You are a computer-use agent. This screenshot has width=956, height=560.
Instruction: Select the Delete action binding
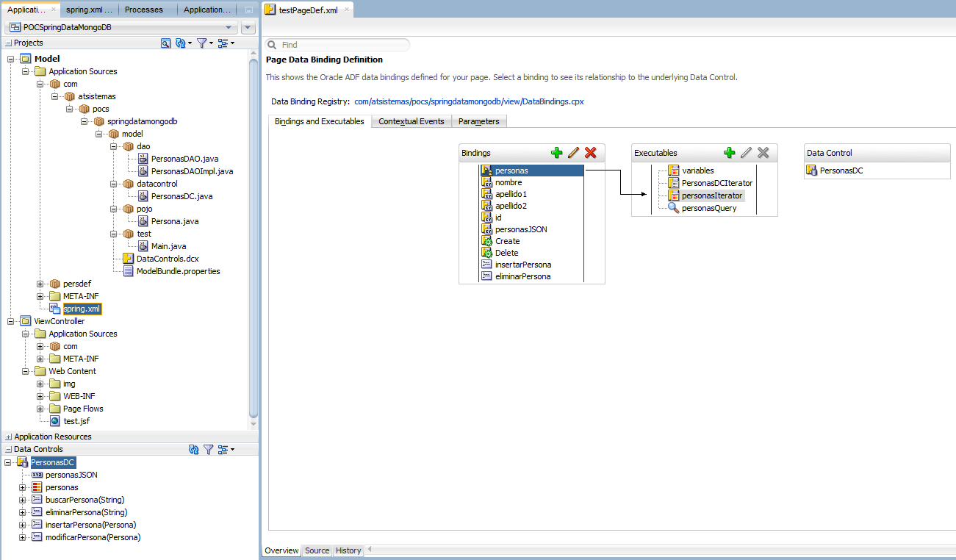[x=506, y=253]
